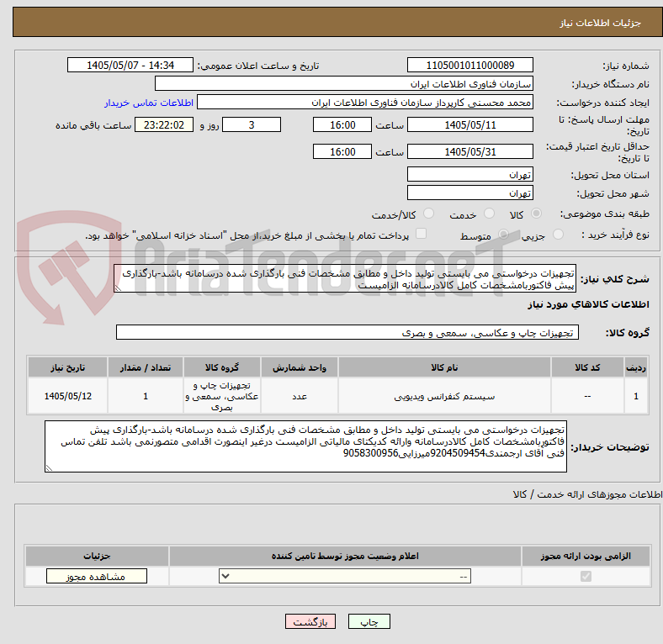Click the buyer name field سازمان فناوری اطلاعات ایران
The width and height of the screenshot is (663, 644).
[x=344, y=84]
